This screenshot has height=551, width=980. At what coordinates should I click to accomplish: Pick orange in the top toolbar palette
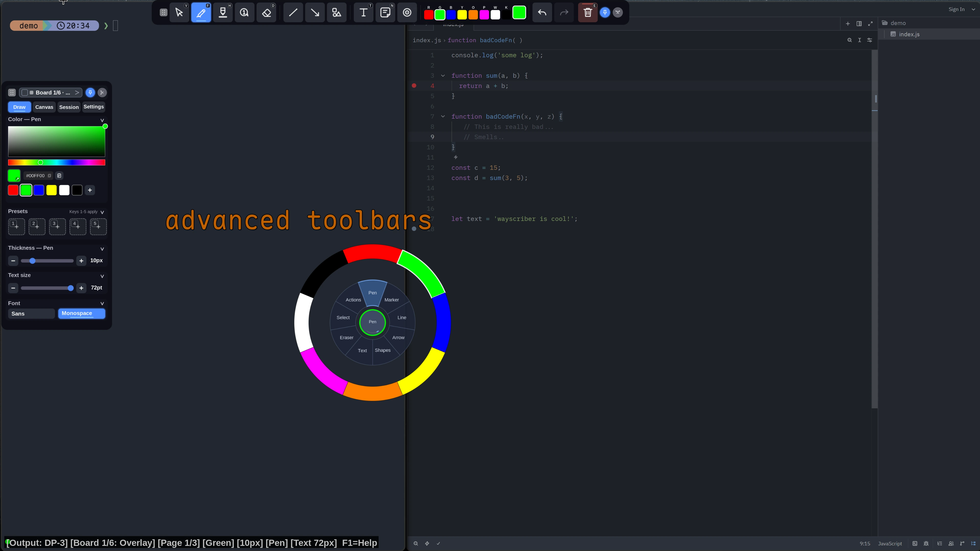[x=473, y=15]
